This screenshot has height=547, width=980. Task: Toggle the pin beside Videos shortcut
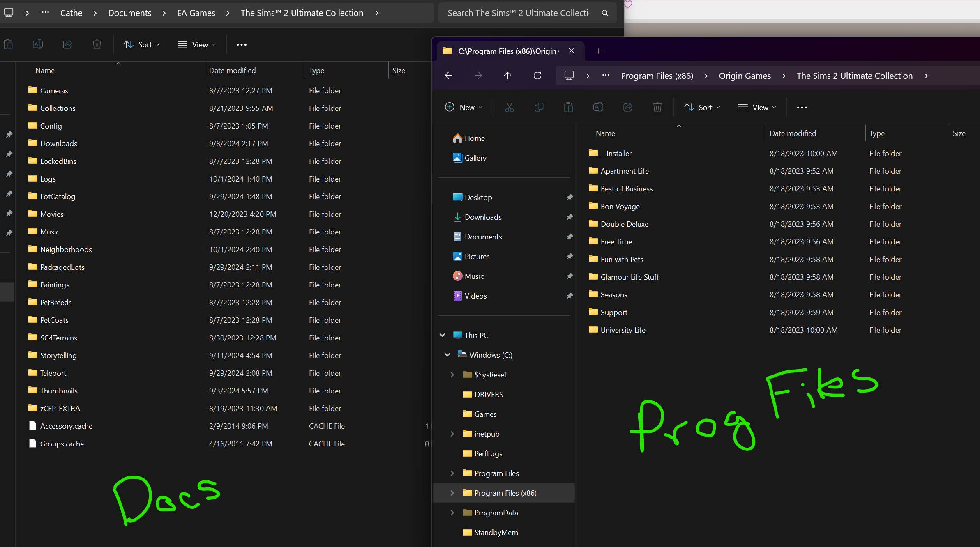pyautogui.click(x=570, y=296)
